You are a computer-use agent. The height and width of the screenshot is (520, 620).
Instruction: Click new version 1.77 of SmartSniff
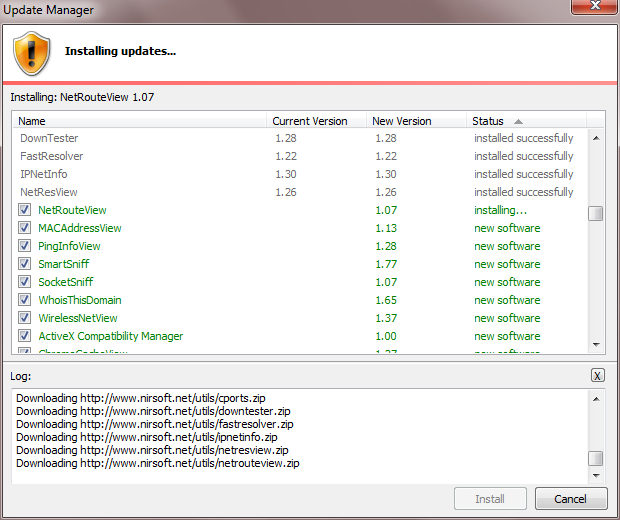point(386,264)
